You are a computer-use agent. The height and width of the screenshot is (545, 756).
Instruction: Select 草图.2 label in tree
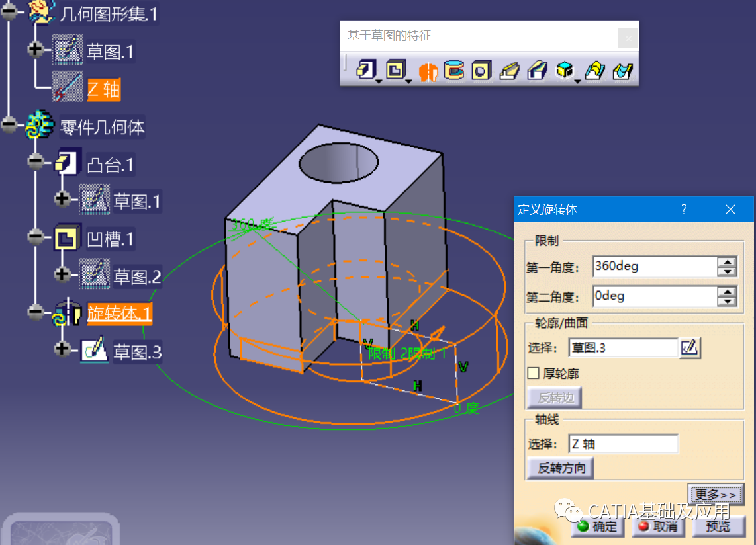pyautogui.click(x=138, y=276)
